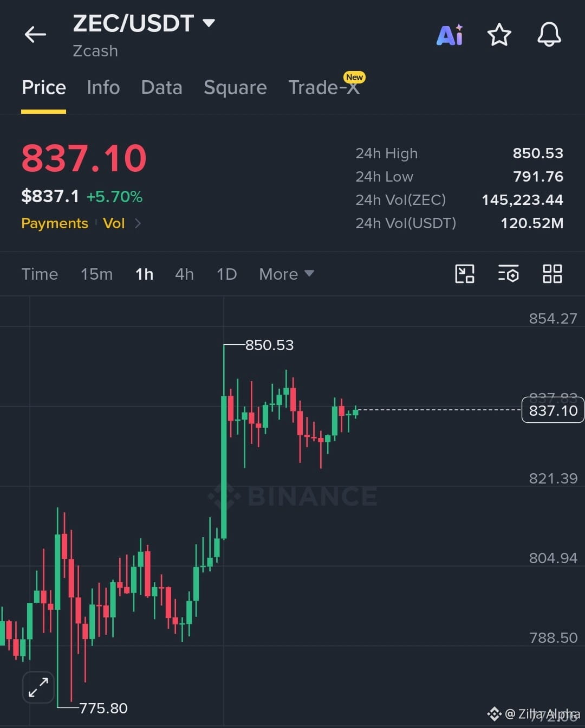Tap the 854.27 axis price label
Image resolution: width=585 pixels, height=728 pixels.
click(x=553, y=318)
